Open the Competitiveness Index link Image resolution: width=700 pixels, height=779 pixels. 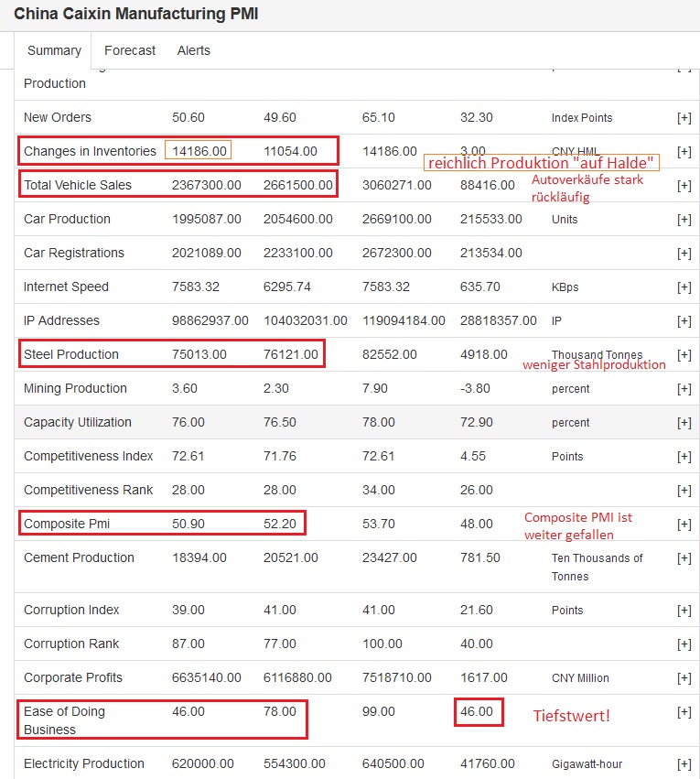coord(89,456)
